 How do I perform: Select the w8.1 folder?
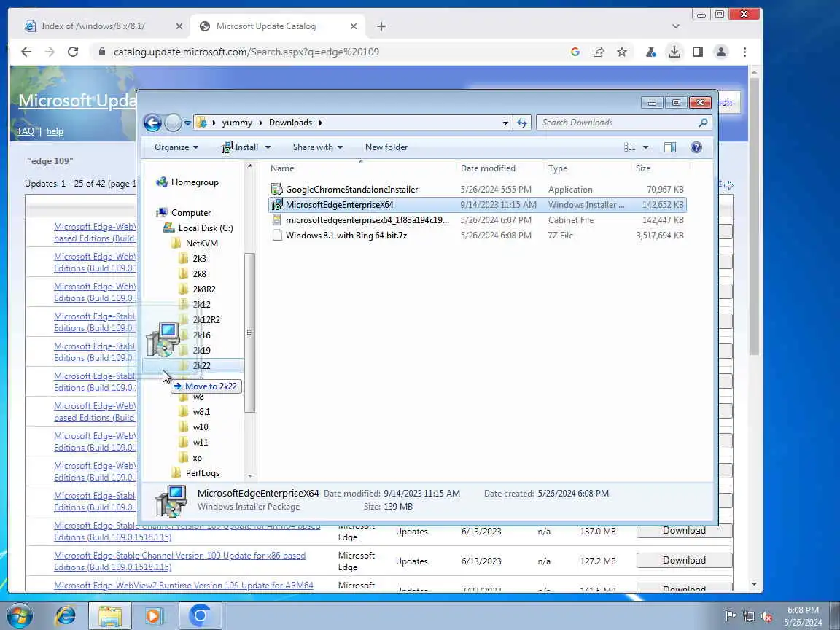point(201,412)
